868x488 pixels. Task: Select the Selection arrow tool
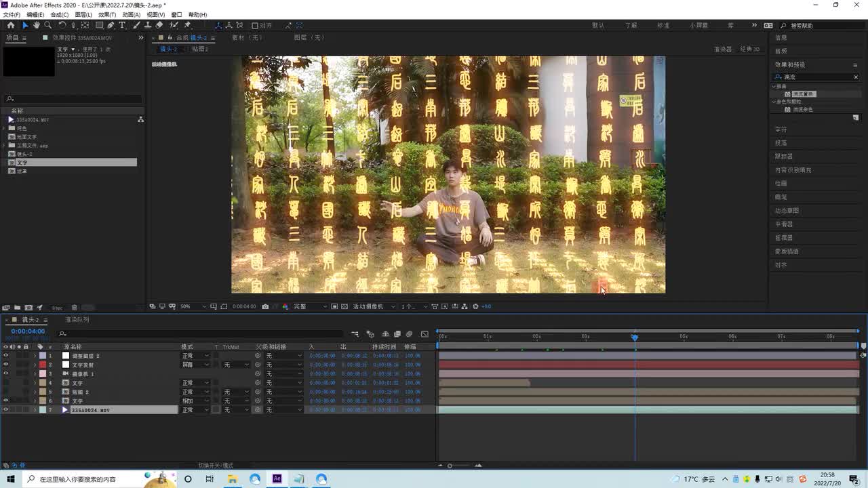(25, 25)
